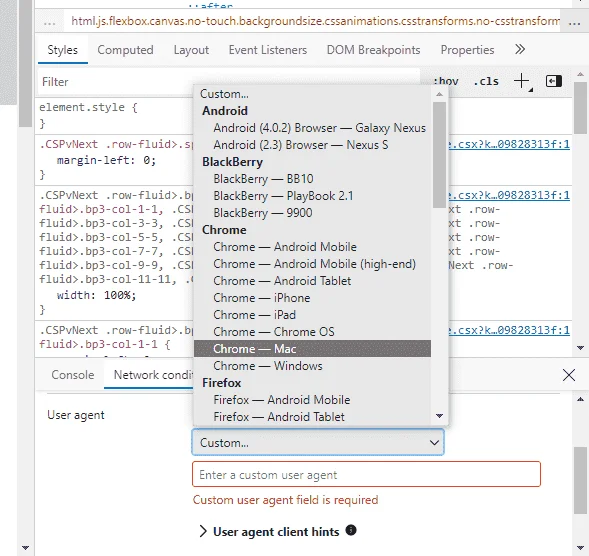This screenshot has height=556, width=589.
Task: Show more tabs with the double chevron
Action: click(520, 49)
